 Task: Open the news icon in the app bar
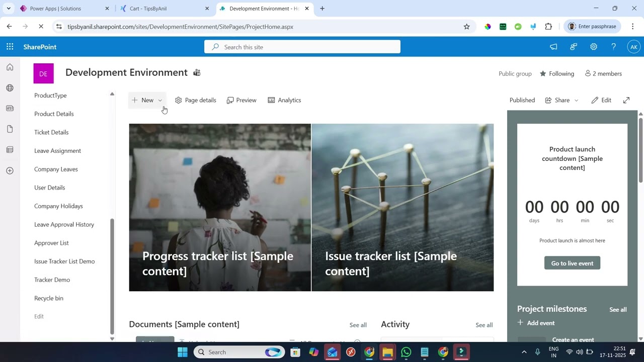(x=10, y=109)
